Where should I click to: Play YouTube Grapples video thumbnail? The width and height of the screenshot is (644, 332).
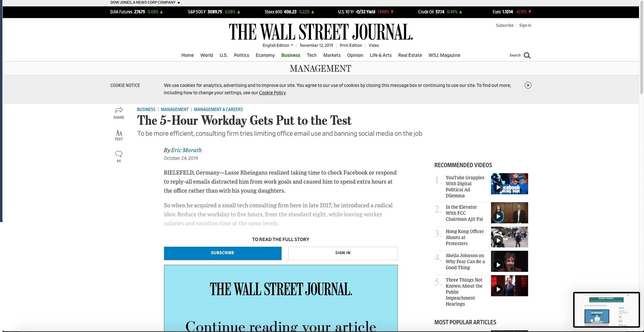[x=509, y=184]
